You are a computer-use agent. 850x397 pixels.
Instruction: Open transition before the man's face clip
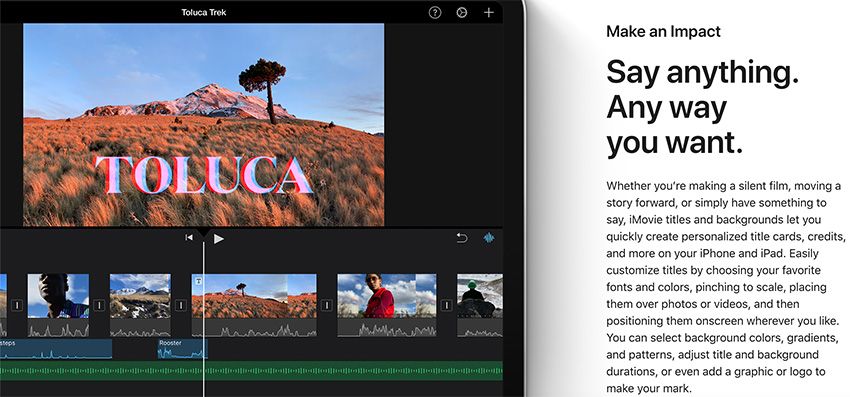point(17,305)
